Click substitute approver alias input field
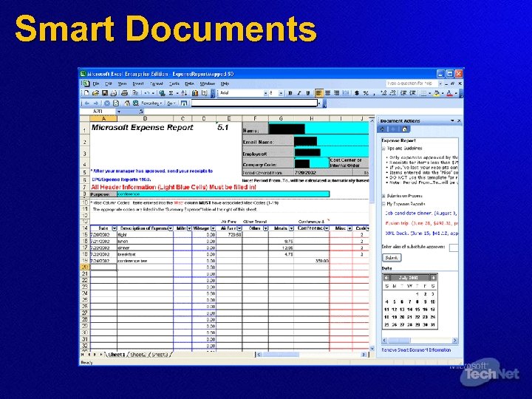 click(454, 248)
